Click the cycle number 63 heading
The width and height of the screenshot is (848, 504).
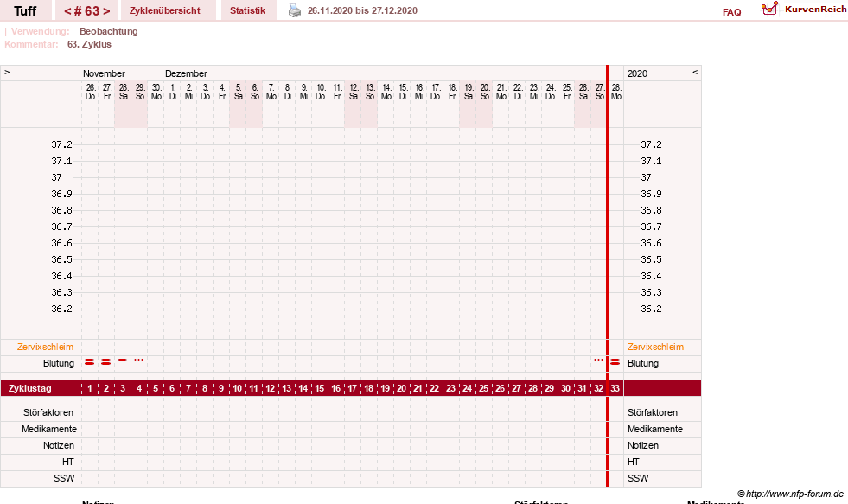(x=87, y=11)
